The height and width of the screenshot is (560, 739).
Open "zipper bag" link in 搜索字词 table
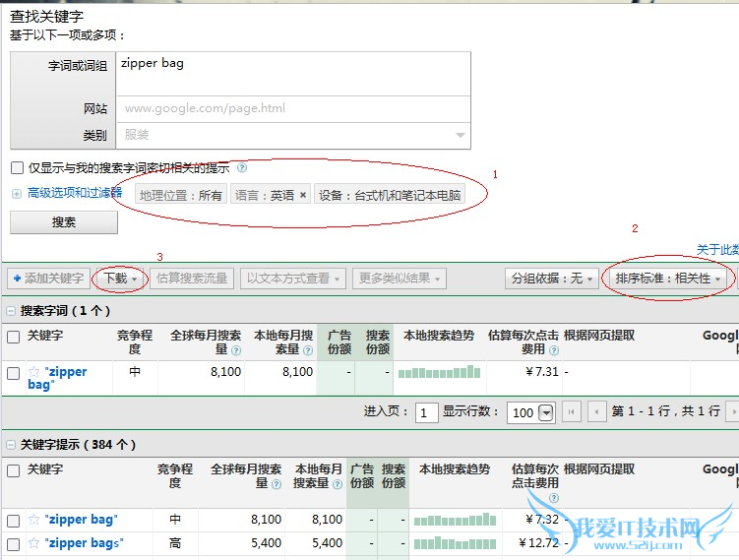pyautogui.click(x=57, y=378)
